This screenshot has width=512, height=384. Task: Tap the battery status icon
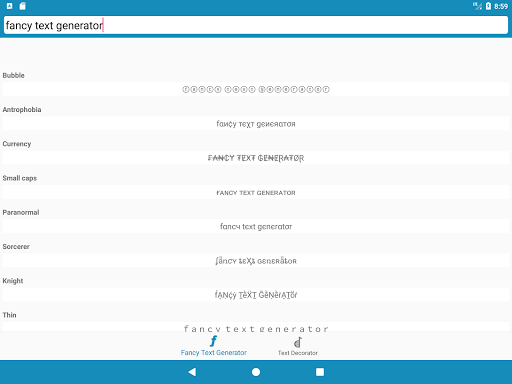pyautogui.click(x=488, y=6)
